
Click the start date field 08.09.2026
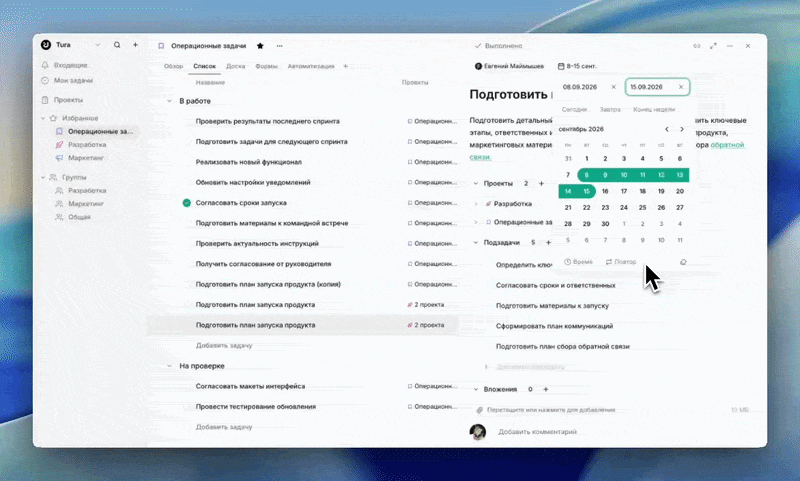coord(580,87)
